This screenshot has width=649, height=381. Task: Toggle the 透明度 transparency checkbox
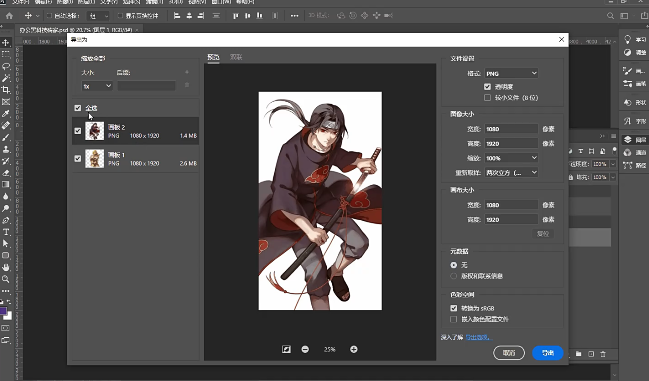coord(487,87)
